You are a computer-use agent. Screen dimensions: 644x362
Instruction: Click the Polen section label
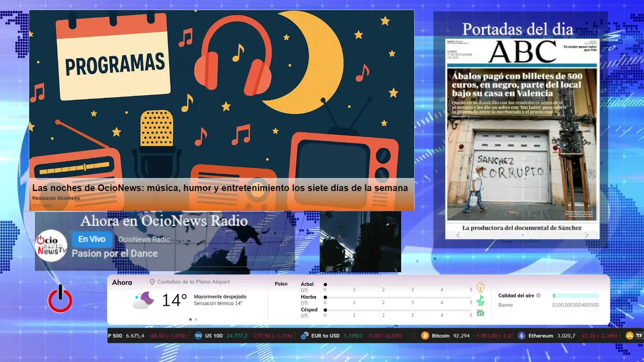tap(281, 284)
